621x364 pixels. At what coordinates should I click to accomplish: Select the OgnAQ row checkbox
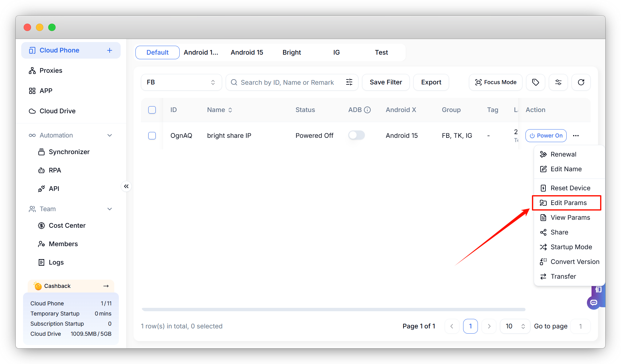152,136
